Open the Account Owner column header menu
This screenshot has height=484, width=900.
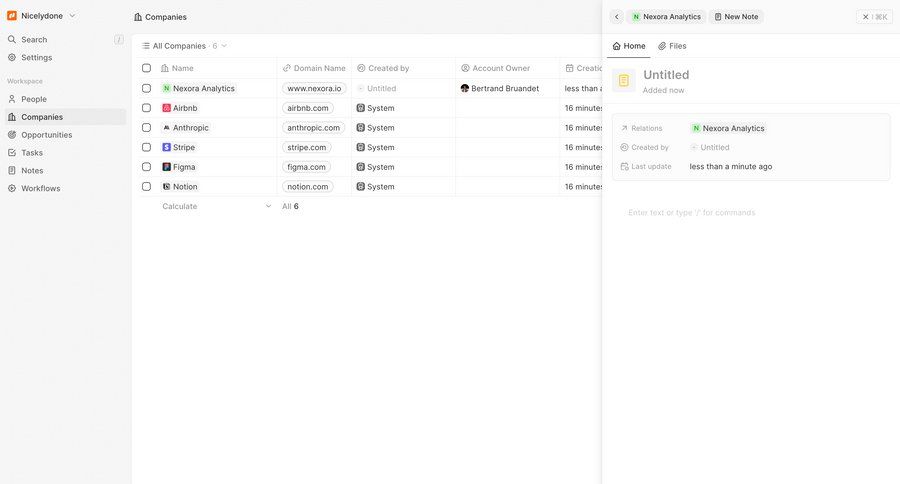(495, 68)
